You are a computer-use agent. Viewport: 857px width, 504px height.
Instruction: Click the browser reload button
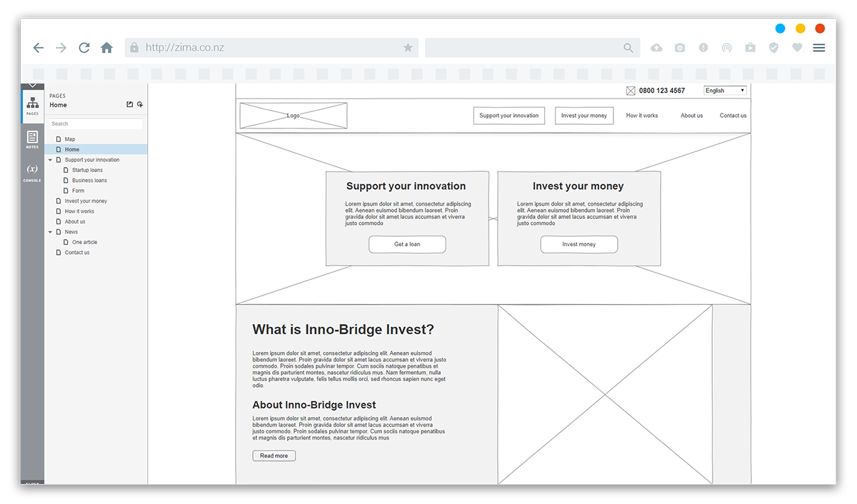pos(84,48)
